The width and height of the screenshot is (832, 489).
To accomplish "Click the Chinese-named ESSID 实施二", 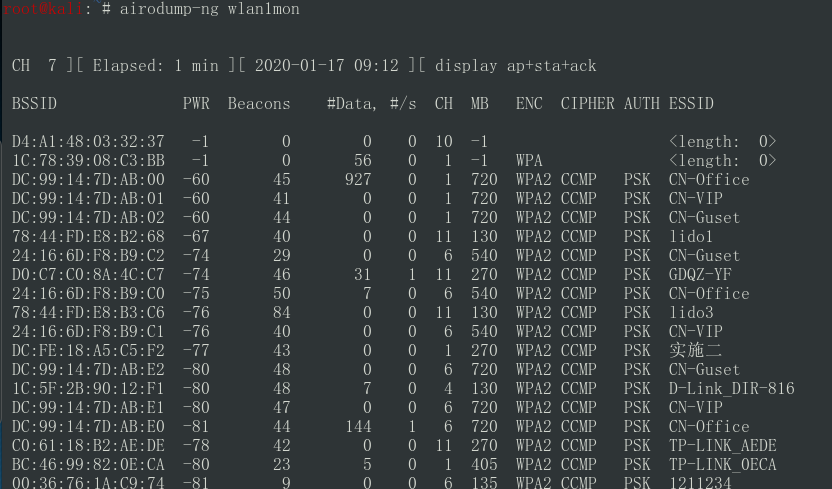I will [695, 350].
